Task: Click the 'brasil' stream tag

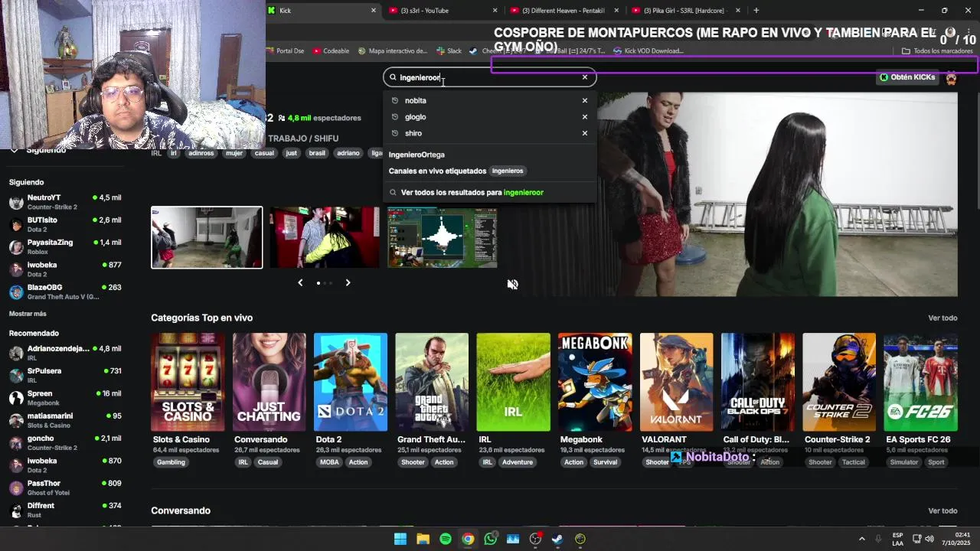Action: (x=317, y=153)
